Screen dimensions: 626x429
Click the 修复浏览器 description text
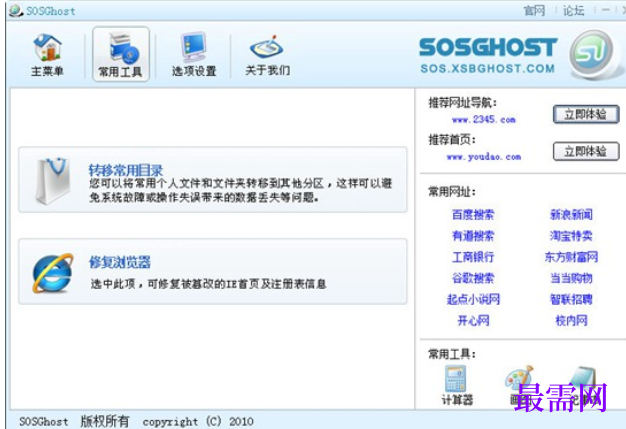click(x=208, y=284)
